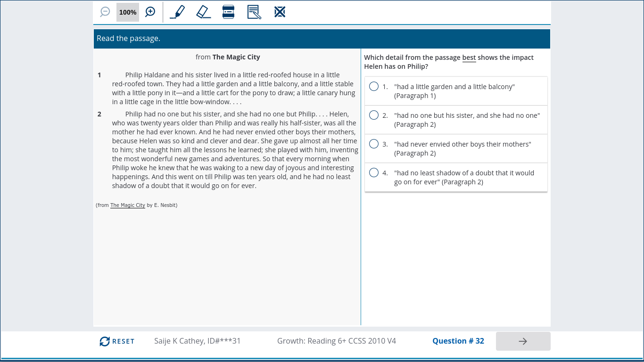
Task: Click the passage title "The Magic City"
Action: coord(236,57)
